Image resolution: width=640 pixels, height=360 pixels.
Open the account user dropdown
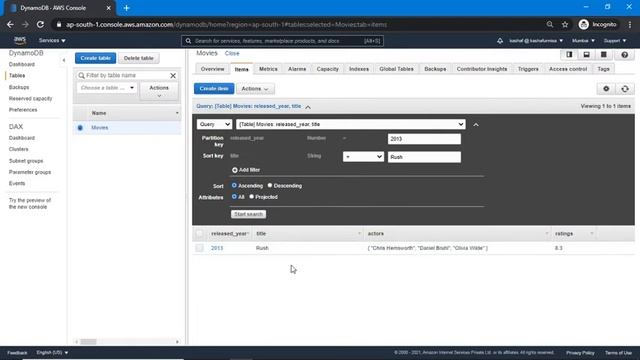pos(536,41)
